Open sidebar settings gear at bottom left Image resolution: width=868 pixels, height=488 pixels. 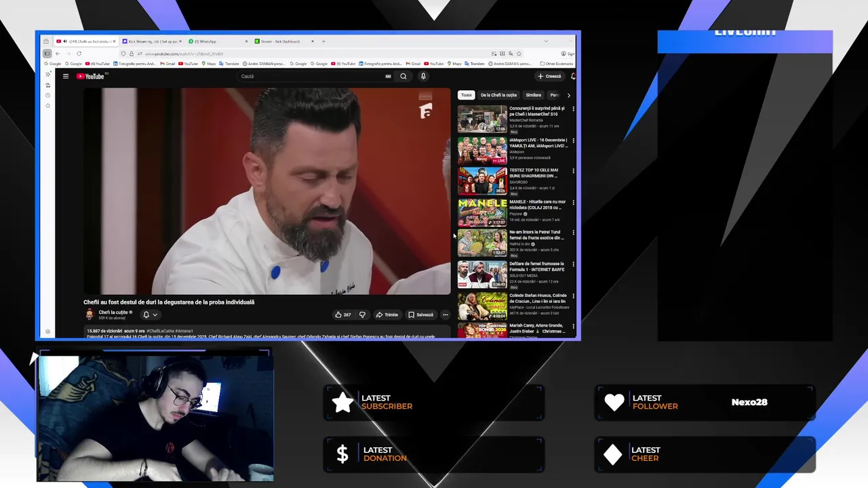47,332
